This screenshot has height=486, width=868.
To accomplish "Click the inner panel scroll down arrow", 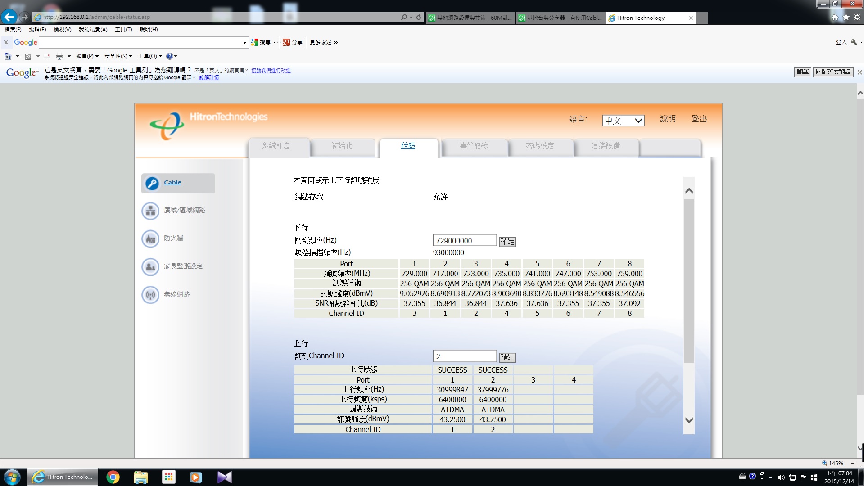I will pos(688,420).
